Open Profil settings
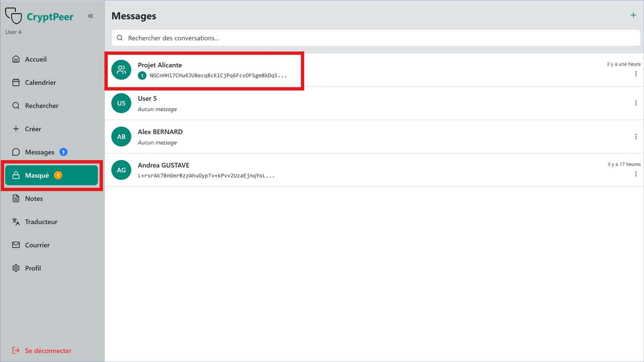Image resolution: width=644 pixels, height=362 pixels. pyautogui.click(x=33, y=268)
